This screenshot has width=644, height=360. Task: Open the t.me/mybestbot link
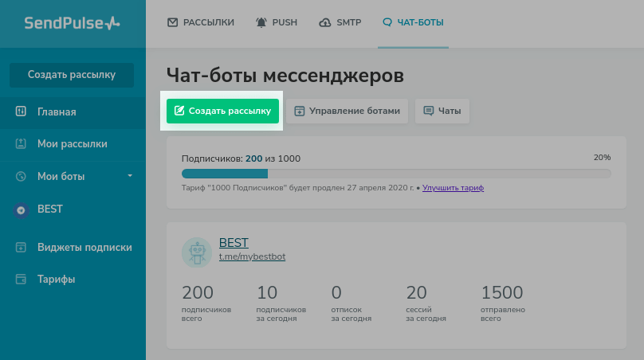coord(252,256)
